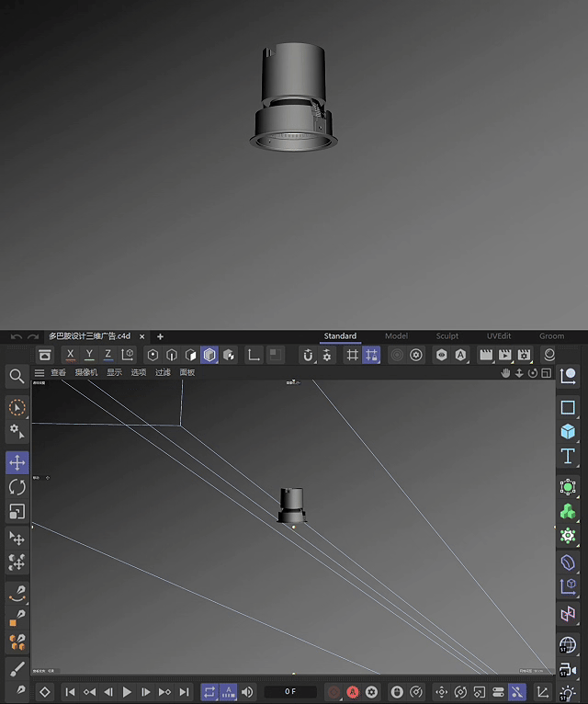Open the 查看 viewport menu
Image resolution: width=588 pixels, height=704 pixels.
tap(59, 372)
